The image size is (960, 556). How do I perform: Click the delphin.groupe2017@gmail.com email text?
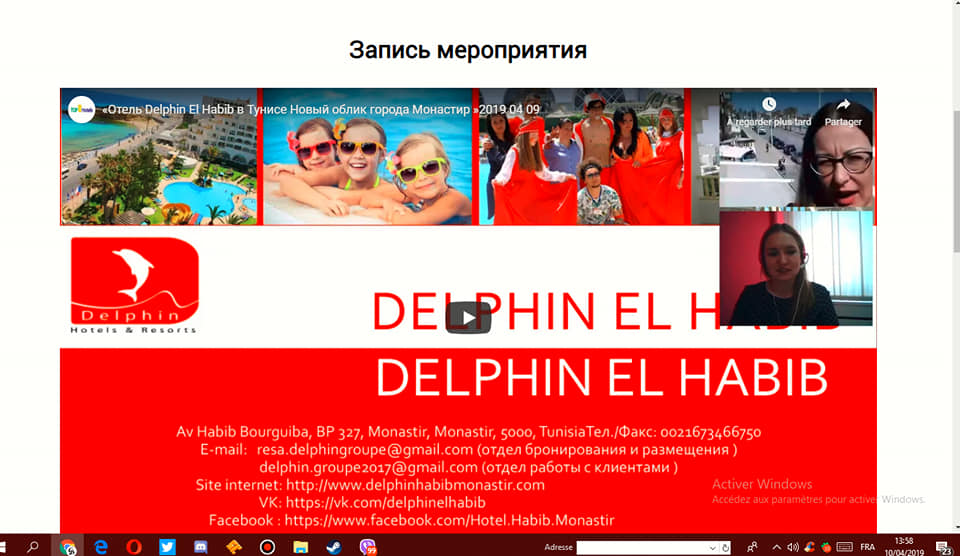click(x=368, y=467)
